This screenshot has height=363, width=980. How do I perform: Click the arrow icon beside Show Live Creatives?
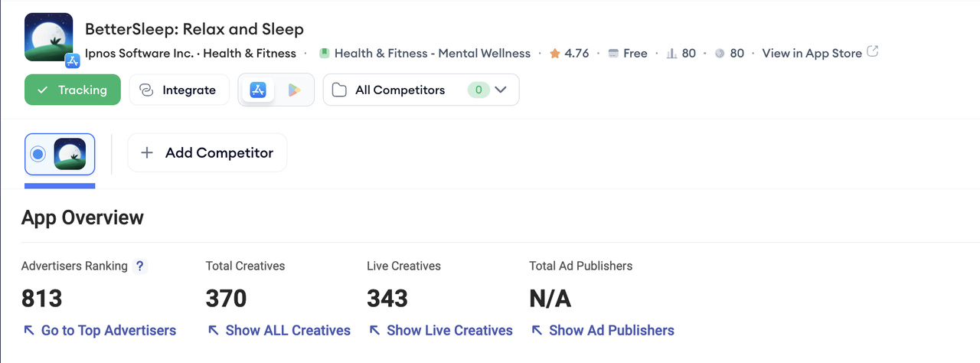click(374, 330)
